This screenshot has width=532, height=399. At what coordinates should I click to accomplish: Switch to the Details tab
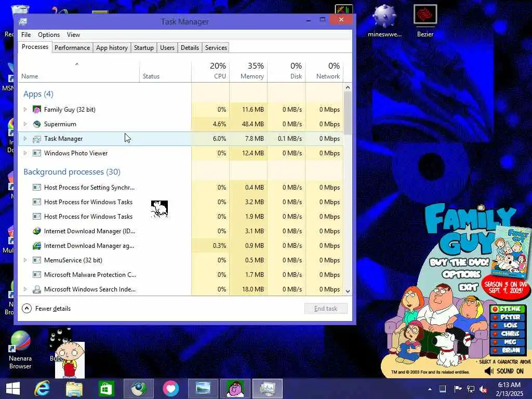coord(190,47)
